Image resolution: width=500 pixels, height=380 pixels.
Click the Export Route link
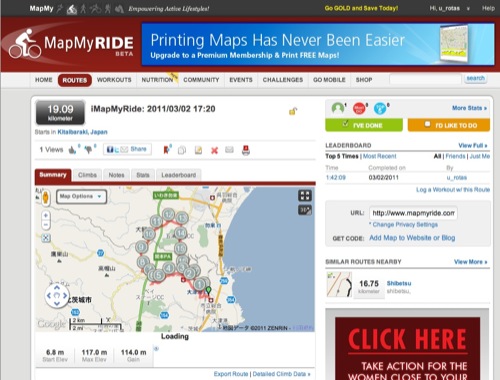(231, 374)
